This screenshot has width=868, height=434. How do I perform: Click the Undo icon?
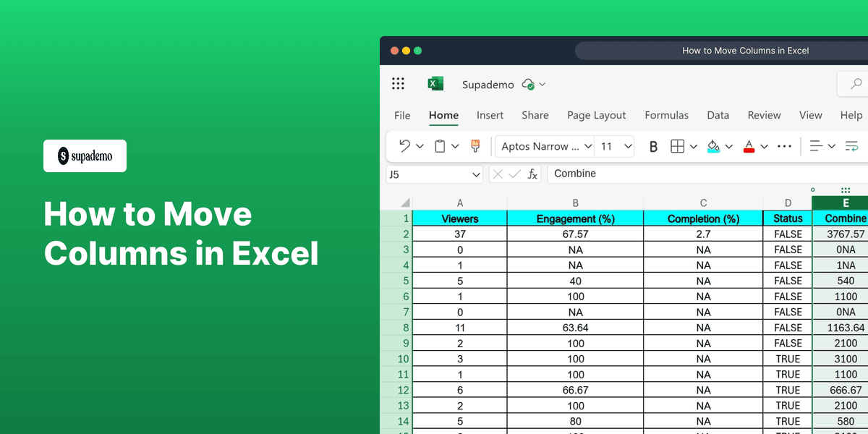[x=405, y=146]
